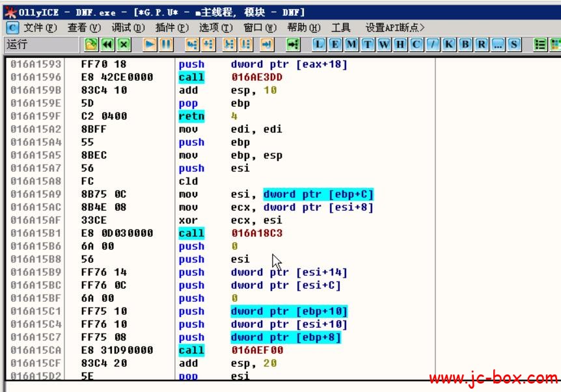Pause execution with the pause icon
The height and width of the screenshot is (392, 561).
click(x=166, y=45)
